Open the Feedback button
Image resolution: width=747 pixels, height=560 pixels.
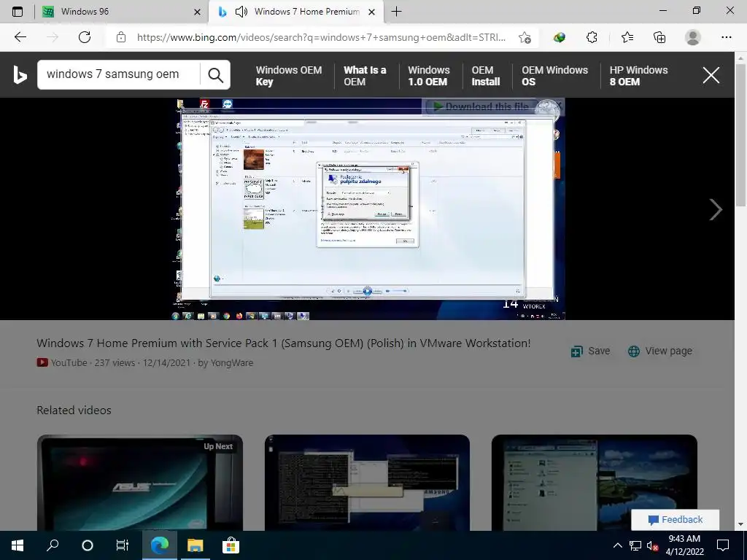coord(675,519)
